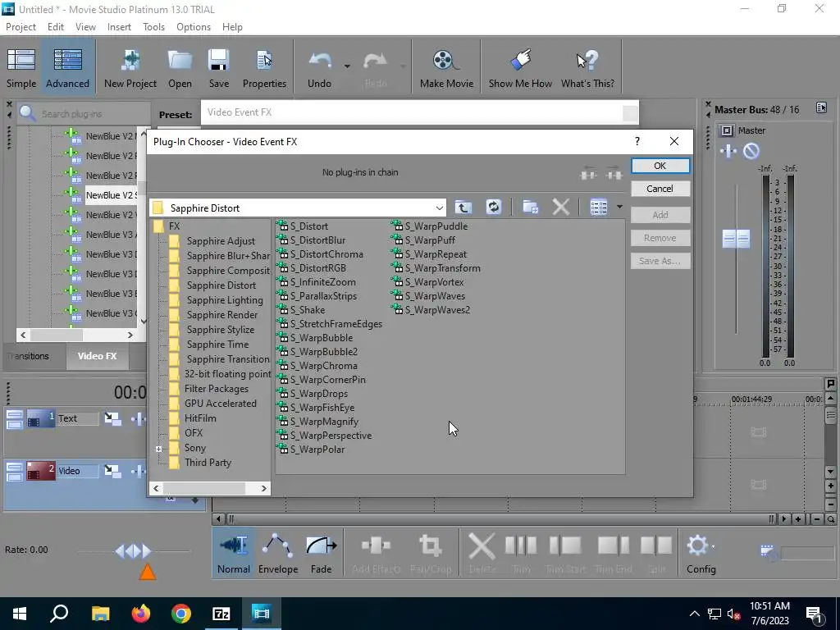Image resolution: width=840 pixels, height=630 pixels.
Task: Switch to Advanced mode
Action: pyautogui.click(x=67, y=68)
